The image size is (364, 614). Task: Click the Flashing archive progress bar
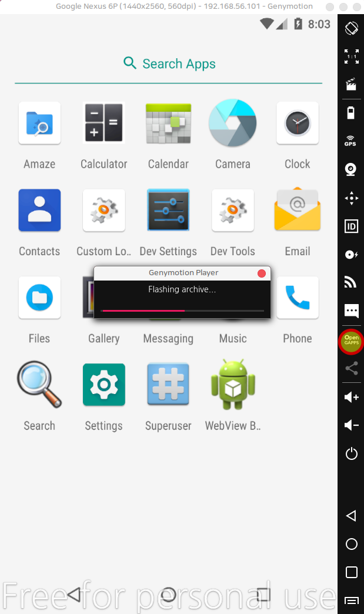coord(182,311)
